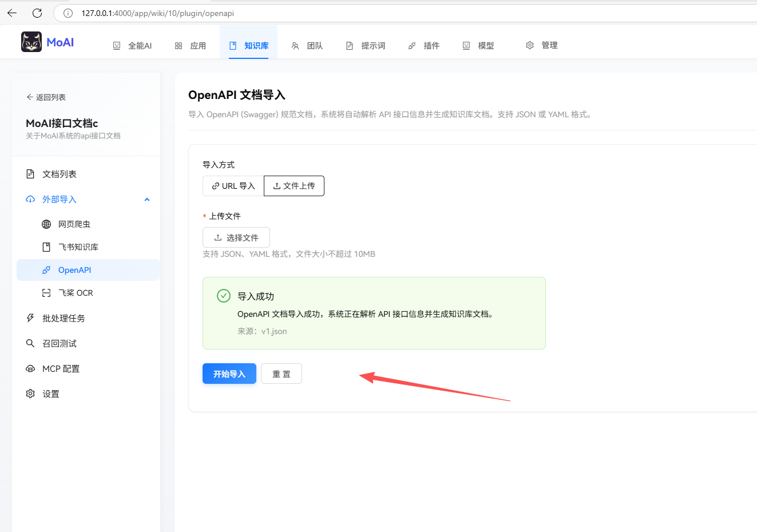This screenshot has width=757, height=532.
Task: Select 文件上传 import method
Action: click(x=294, y=186)
